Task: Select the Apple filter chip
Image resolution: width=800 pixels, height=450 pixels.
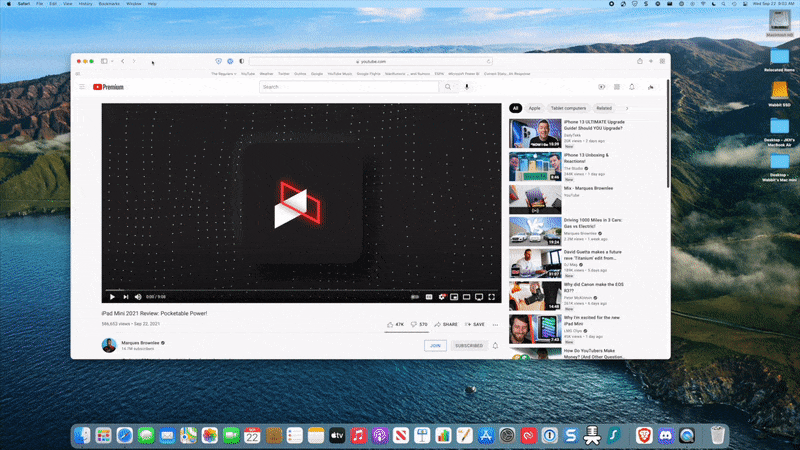Action: coord(534,108)
